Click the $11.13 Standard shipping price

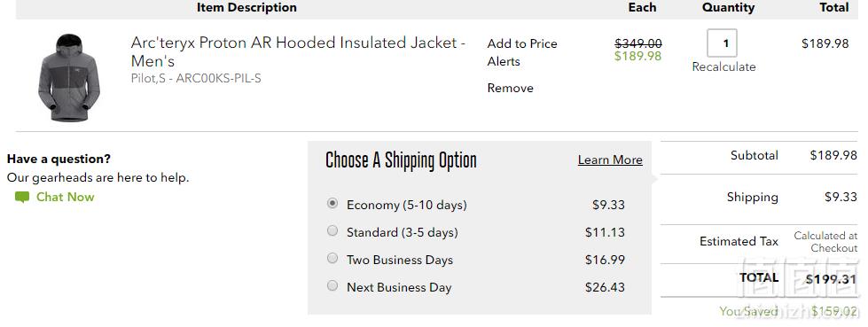tap(605, 232)
